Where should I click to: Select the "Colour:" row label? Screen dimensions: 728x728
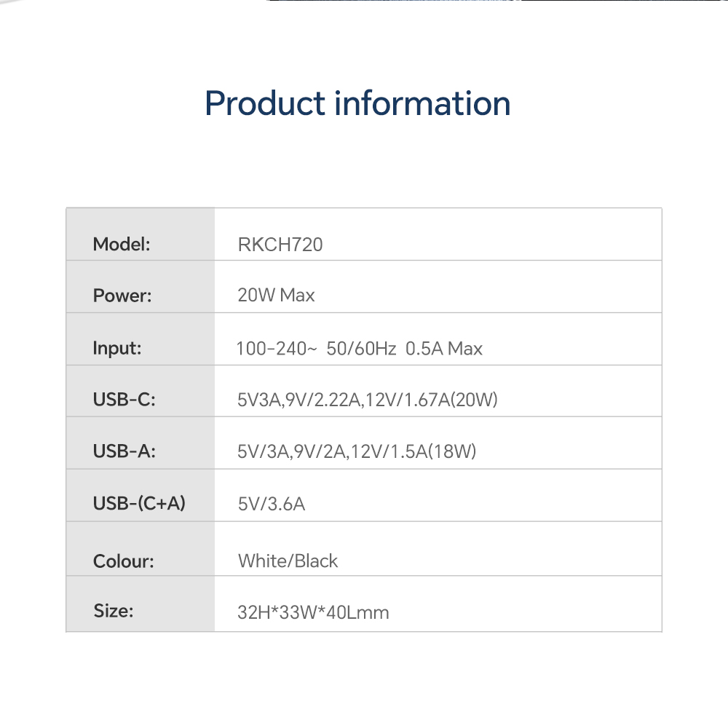[124, 561]
